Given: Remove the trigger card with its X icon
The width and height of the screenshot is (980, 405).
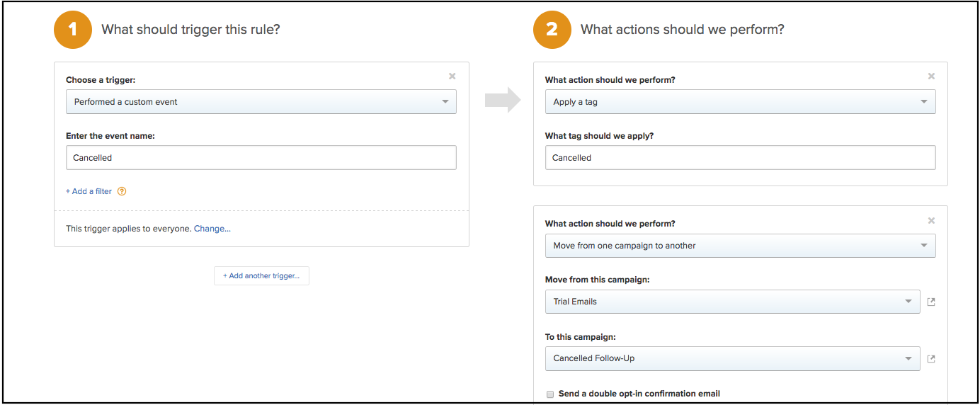Looking at the screenshot, I should tap(452, 76).
